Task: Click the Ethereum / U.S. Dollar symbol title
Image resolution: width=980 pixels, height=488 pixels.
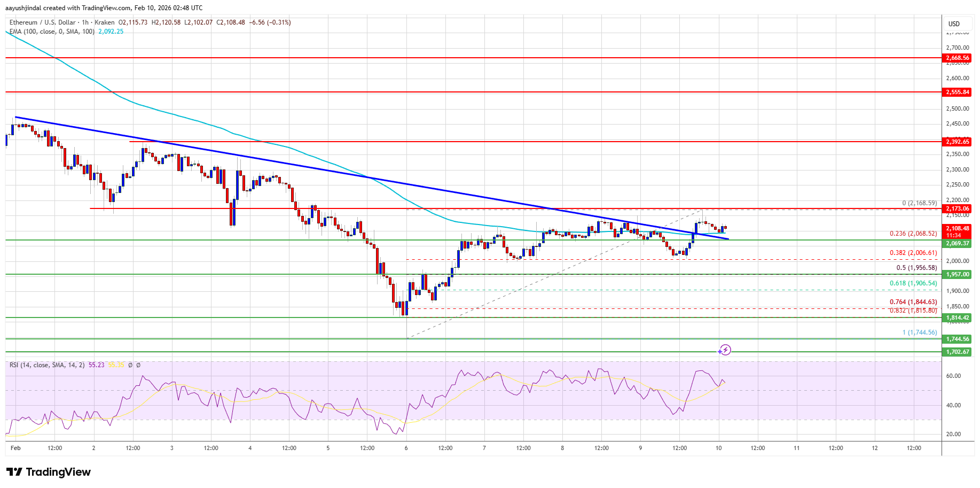Action: pos(42,22)
